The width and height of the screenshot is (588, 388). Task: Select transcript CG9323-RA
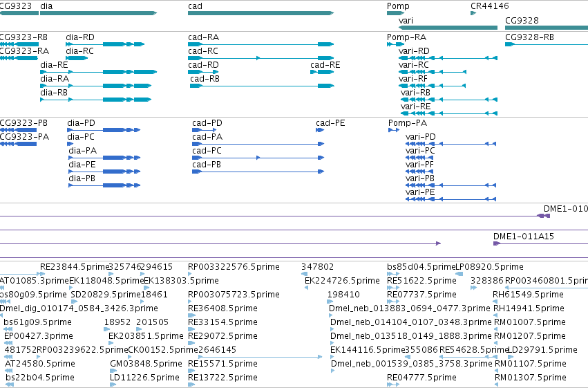(x=24, y=51)
